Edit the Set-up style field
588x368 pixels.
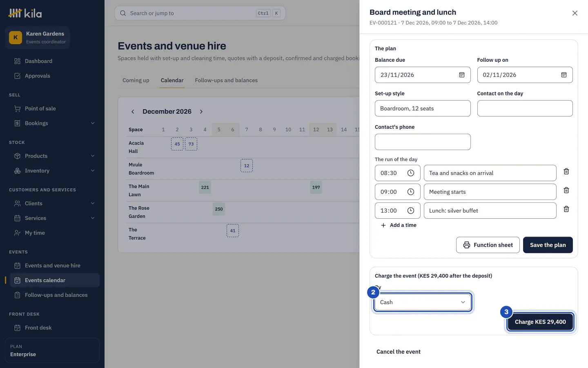tap(423, 108)
